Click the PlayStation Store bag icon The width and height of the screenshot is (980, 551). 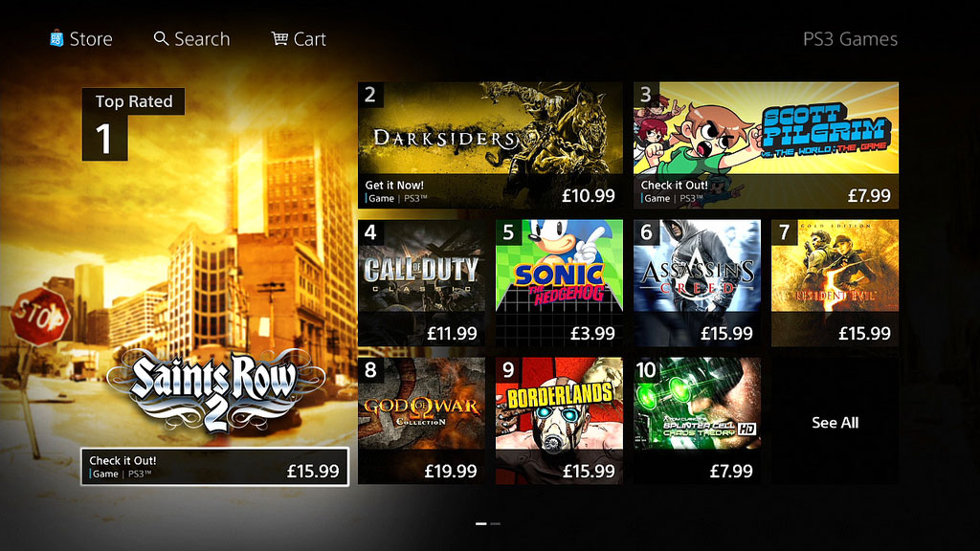(x=56, y=38)
